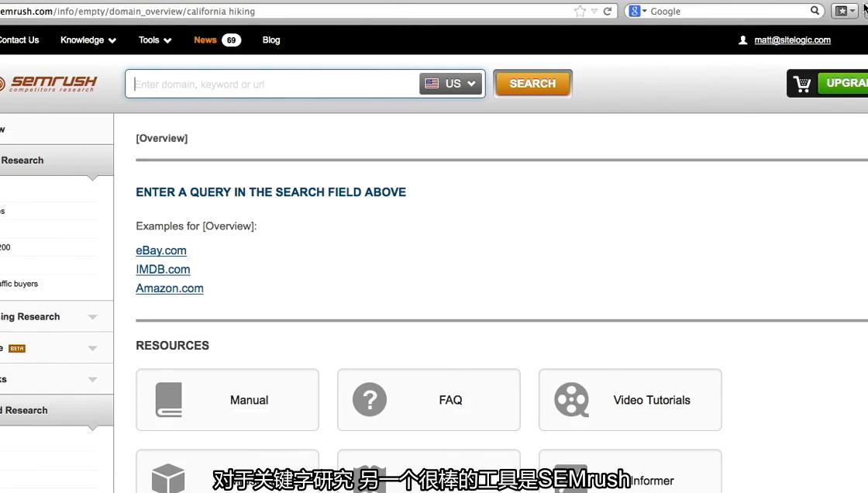Open the FAQ resource card
The width and height of the screenshot is (868, 493).
coord(429,400)
